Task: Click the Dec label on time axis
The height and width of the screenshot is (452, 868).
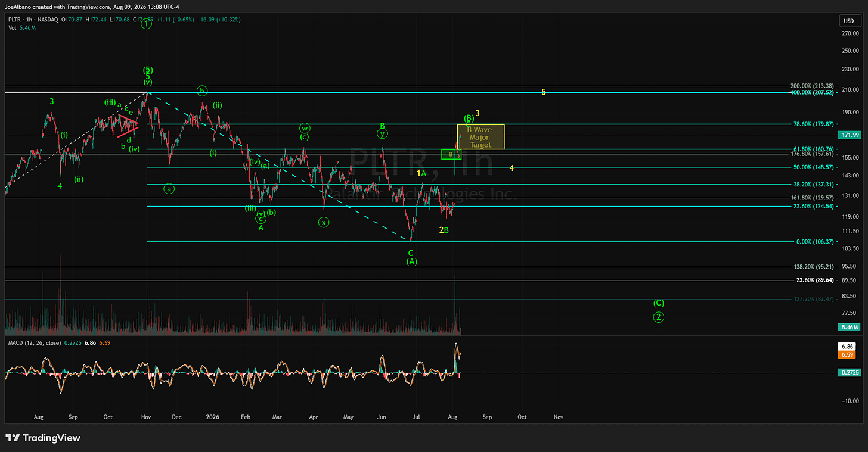Action: [176, 417]
